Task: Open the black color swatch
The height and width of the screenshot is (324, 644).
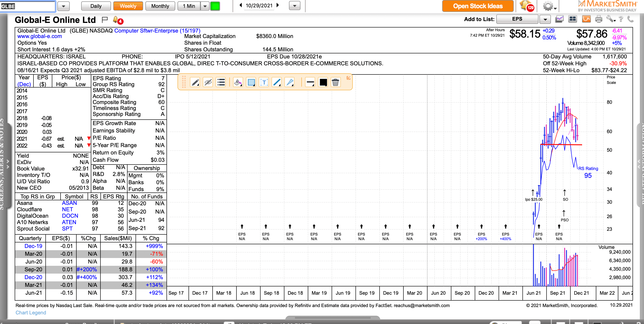Action: [x=323, y=82]
